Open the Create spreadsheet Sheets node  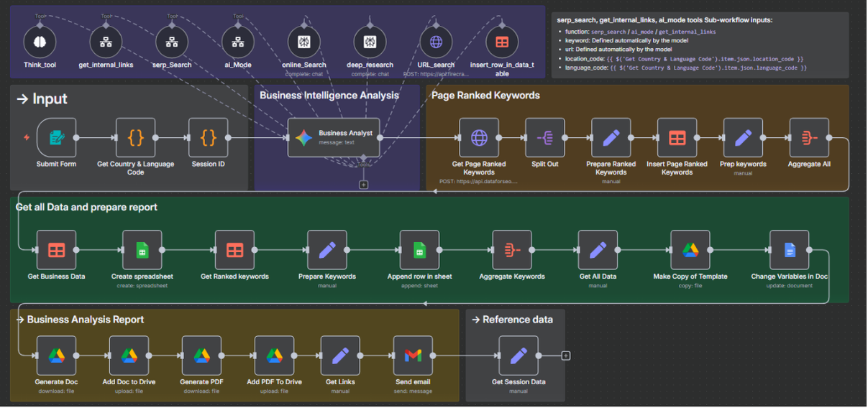tap(142, 250)
